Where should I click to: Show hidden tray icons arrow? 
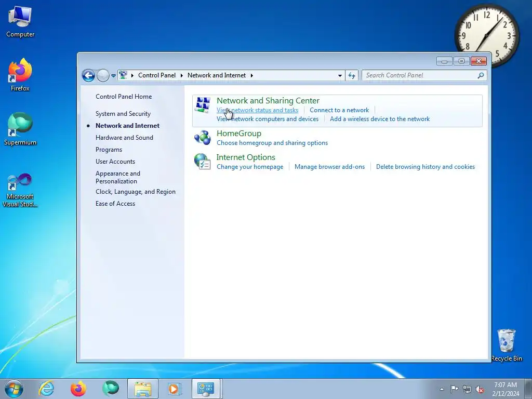pyautogui.click(x=442, y=389)
